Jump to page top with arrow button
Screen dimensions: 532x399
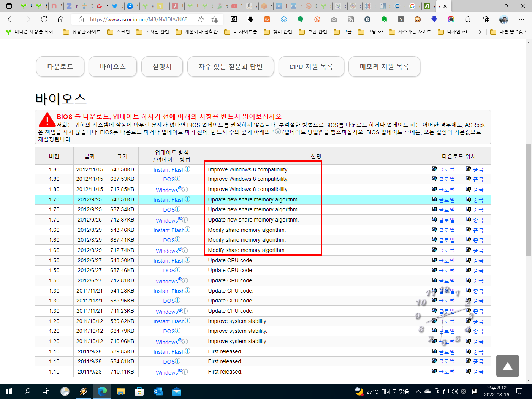point(507,366)
